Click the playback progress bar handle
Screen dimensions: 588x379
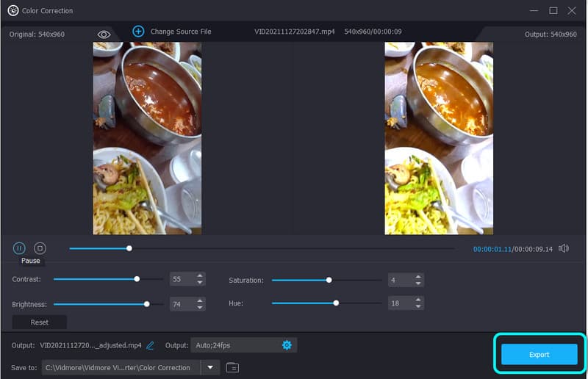pyautogui.click(x=129, y=248)
